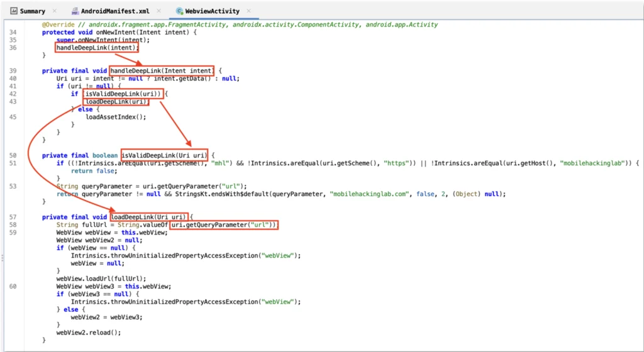Close the AndroidManifest.xml tab
This screenshot has width=644, height=352.
(x=158, y=11)
